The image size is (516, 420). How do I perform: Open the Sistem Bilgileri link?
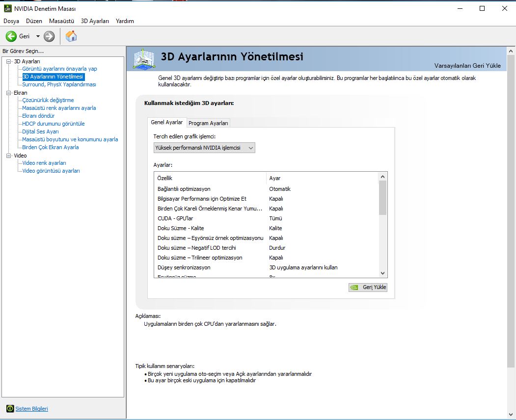tap(31, 409)
